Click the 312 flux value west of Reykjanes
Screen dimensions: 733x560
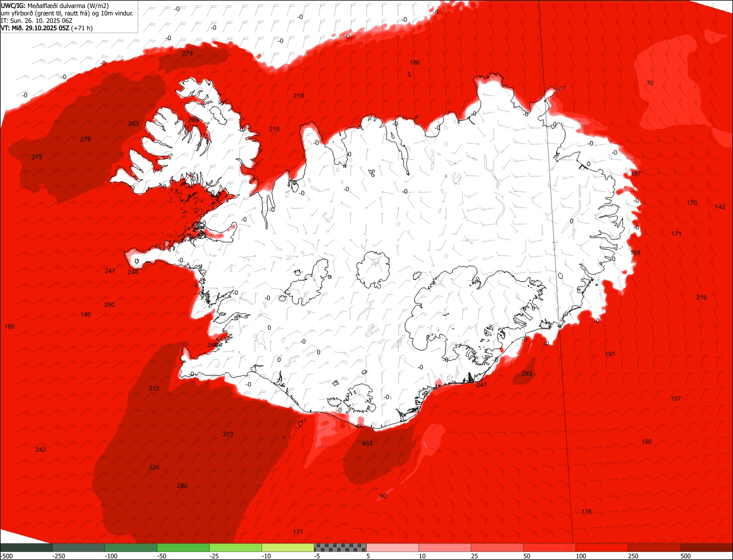tap(154, 388)
